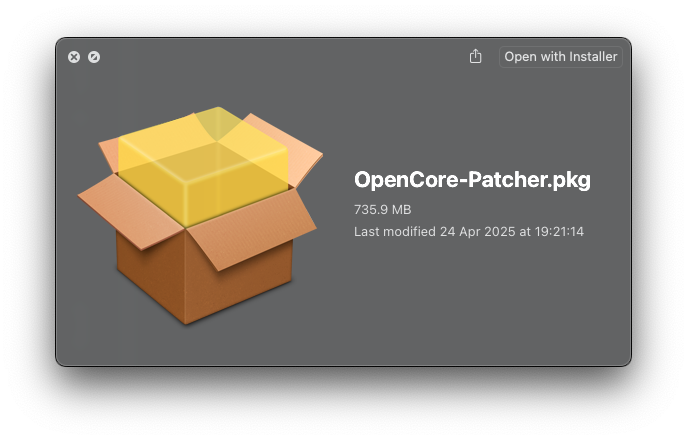This screenshot has width=687, height=440.
Task: Click the brown front side of the box
Action: point(150,270)
